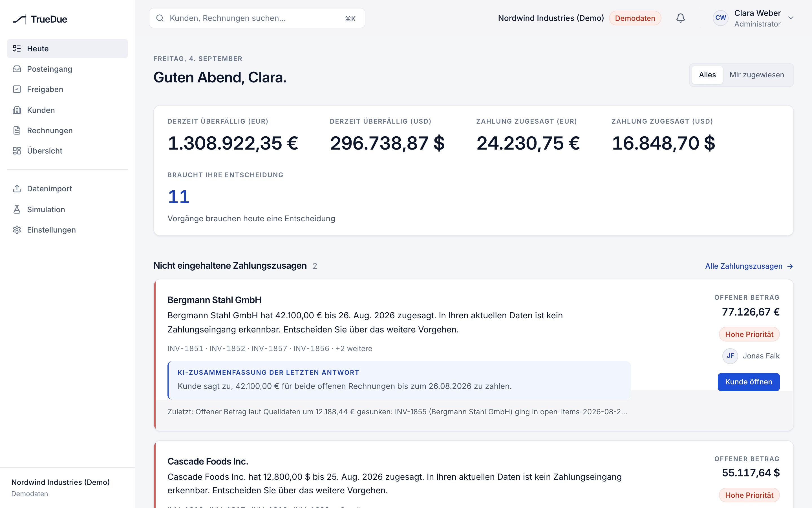
Task: Click Nordwind Industries (Demo) in the sidebar footer
Action: (x=60, y=482)
